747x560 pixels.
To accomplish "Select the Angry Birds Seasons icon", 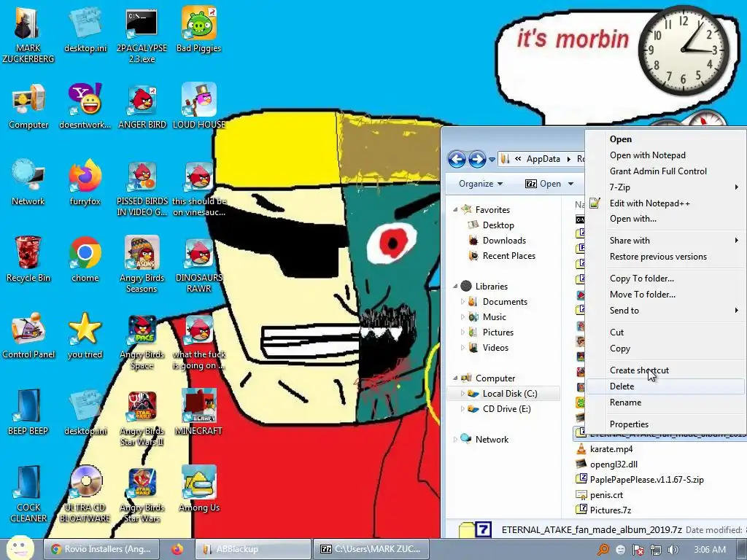I will pos(142,265).
